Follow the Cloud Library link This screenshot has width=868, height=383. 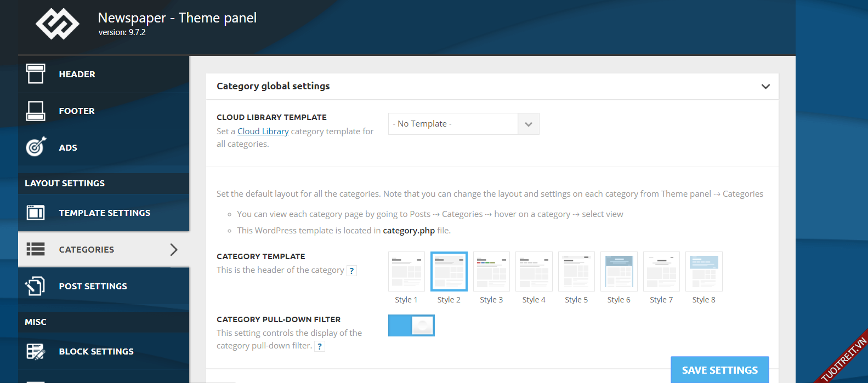263,132
